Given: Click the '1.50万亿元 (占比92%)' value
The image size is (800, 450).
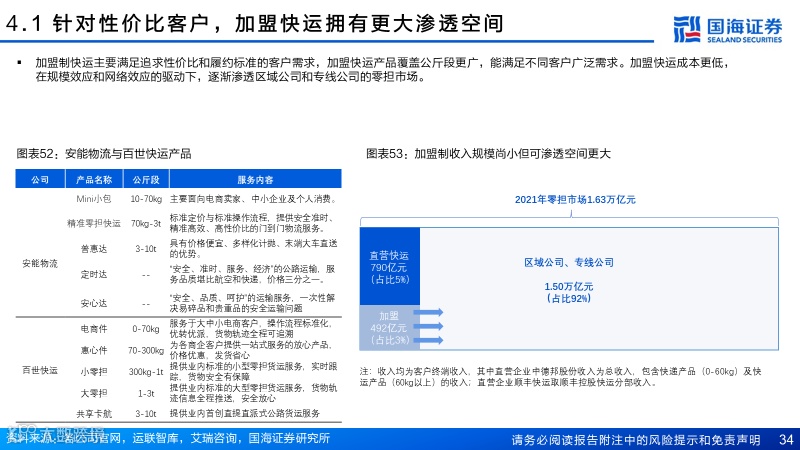Looking at the screenshot, I should click(569, 292).
